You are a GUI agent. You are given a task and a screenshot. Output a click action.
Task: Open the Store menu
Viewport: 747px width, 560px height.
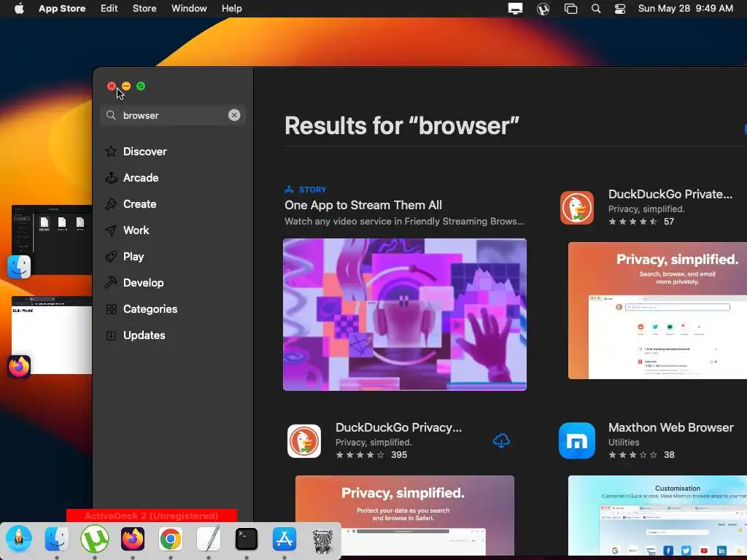[x=144, y=9]
